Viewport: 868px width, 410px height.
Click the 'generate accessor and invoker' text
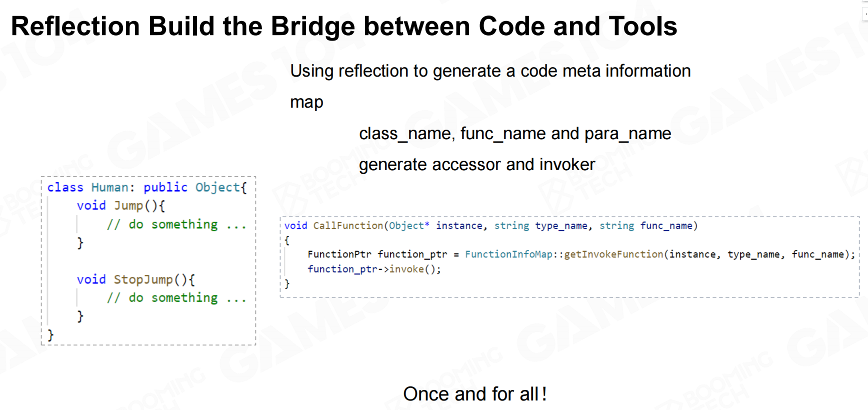(x=477, y=165)
